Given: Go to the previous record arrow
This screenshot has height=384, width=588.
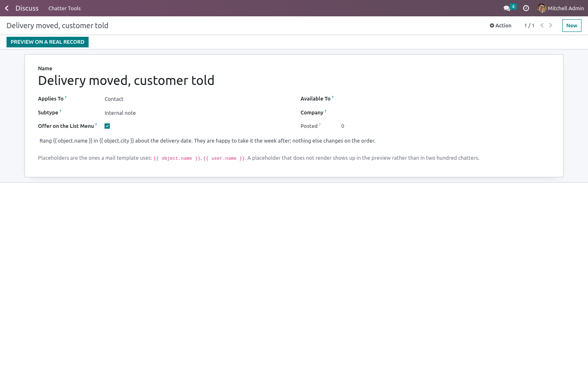Looking at the screenshot, I should click(542, 25).
